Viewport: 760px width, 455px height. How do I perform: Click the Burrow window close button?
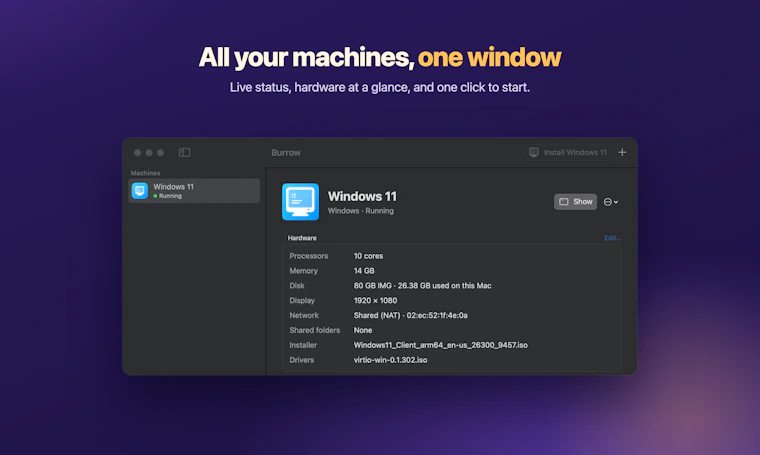click(x=137, y=153)
